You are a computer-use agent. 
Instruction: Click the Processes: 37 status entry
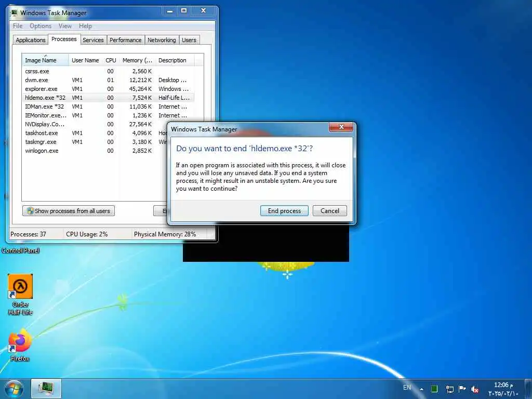point(28,234)
